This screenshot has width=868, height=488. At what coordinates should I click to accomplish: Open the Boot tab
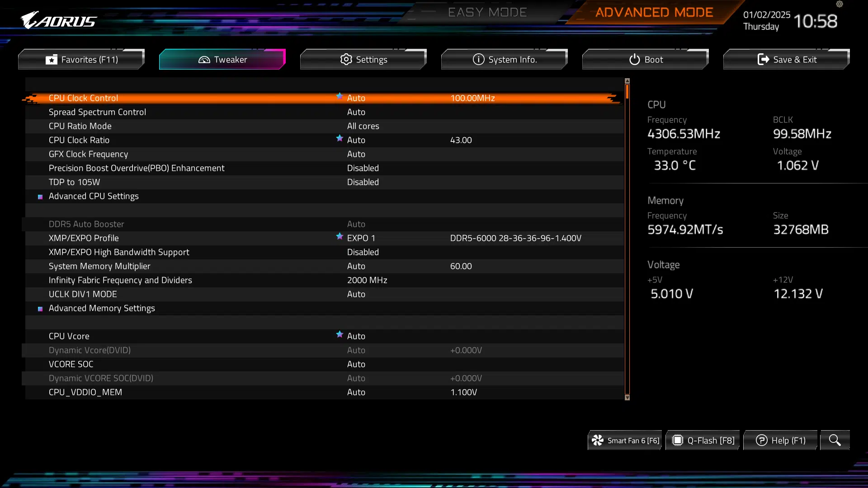(x=646, y=59)
